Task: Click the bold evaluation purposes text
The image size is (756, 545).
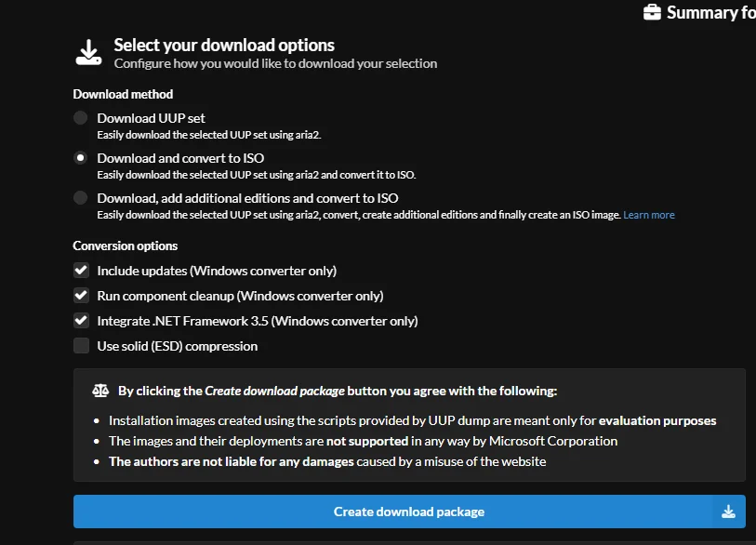Action: pos(657,420)
